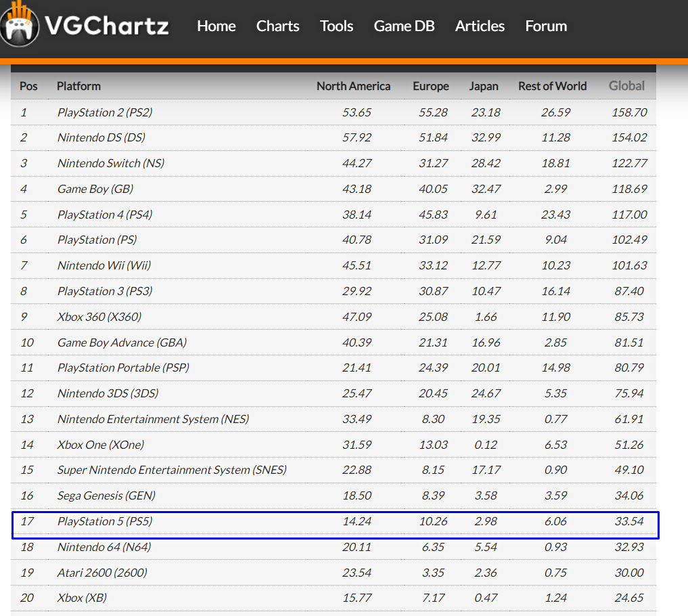Screen dimensions: 688x616
Task: Sort by Japan column header
Action: [484, 86]
